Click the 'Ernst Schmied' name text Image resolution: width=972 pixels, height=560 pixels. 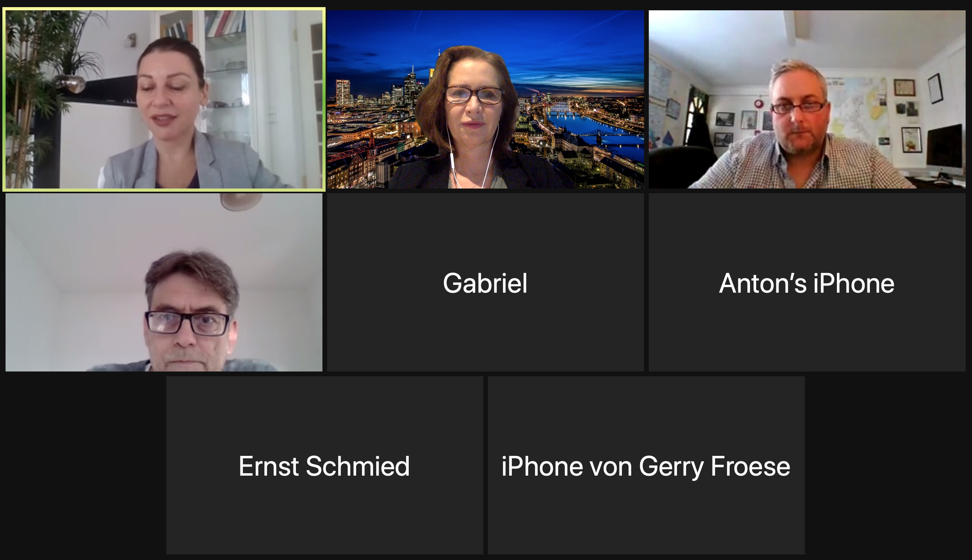click(x=324, y=466)
